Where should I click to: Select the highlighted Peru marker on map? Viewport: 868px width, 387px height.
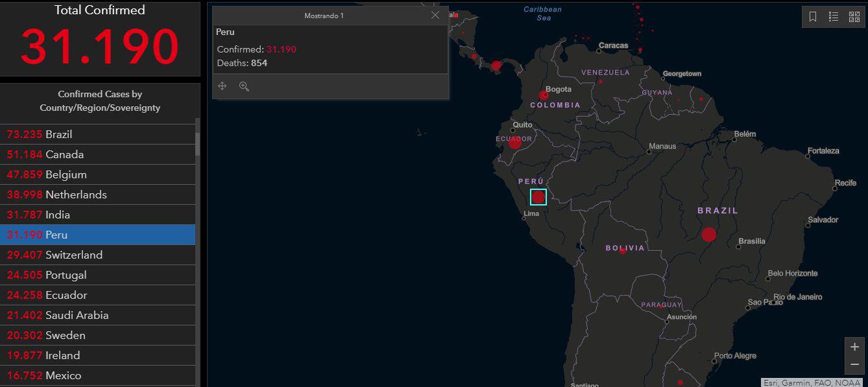pyautogui.click(x=538, y=197)
